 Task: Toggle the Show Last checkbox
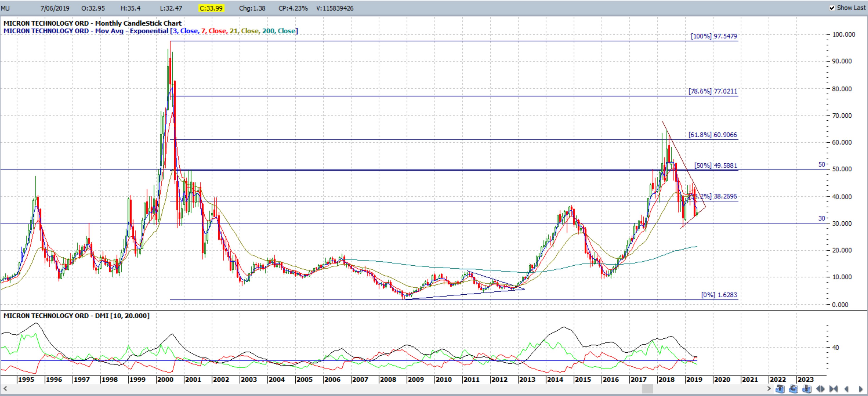pyautogui.click(x=832, y=8)
